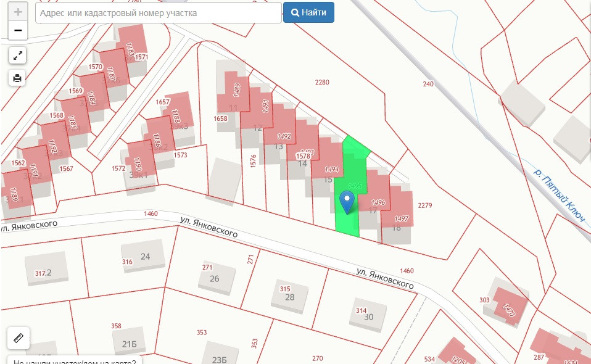Viewport: 591px width, 364px height.
Task: Activate the ruler measurement tool
Action: pos(18,337)
